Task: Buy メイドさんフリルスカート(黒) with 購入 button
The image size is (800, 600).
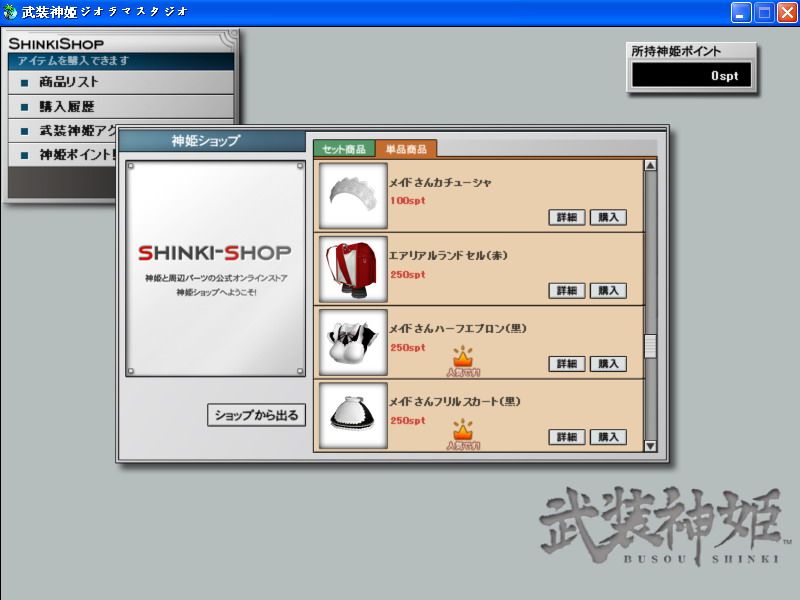Action: pyautogui.click(x=608, y=437)
